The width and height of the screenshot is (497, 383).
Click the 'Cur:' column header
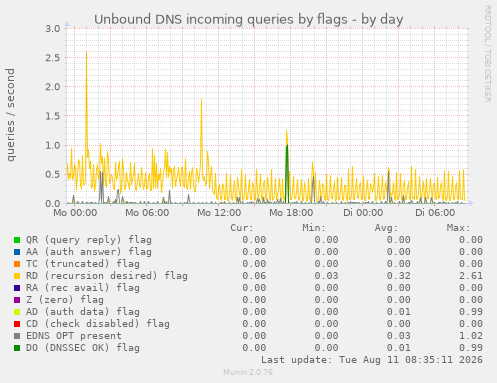[242, 228]
